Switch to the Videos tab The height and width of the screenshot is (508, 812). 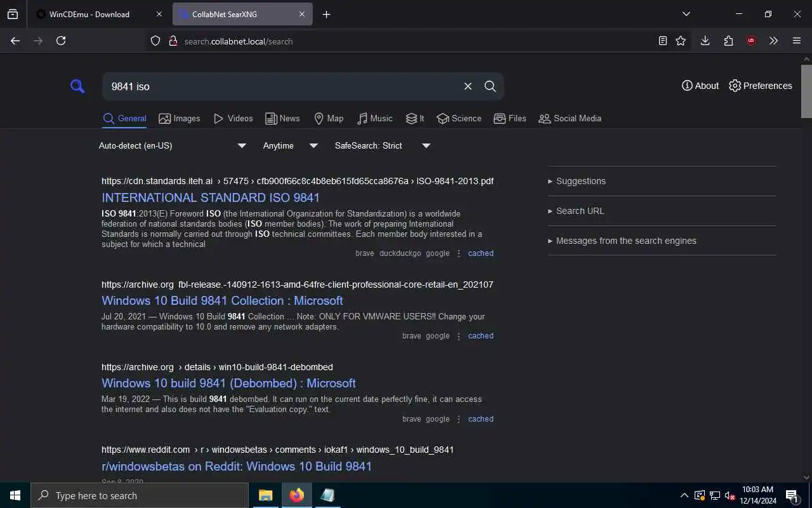point(233,119)
